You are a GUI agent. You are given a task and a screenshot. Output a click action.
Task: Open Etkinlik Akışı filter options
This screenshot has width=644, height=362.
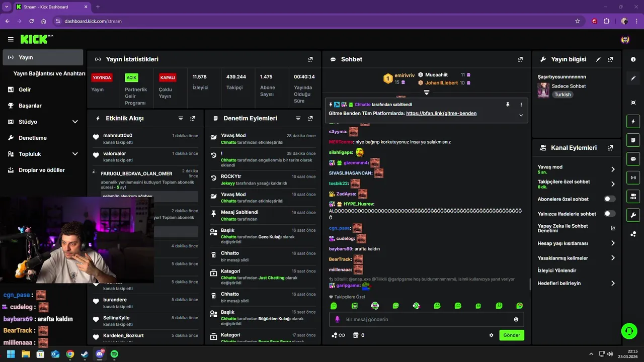pyautogui.click(x=181, y=119)
